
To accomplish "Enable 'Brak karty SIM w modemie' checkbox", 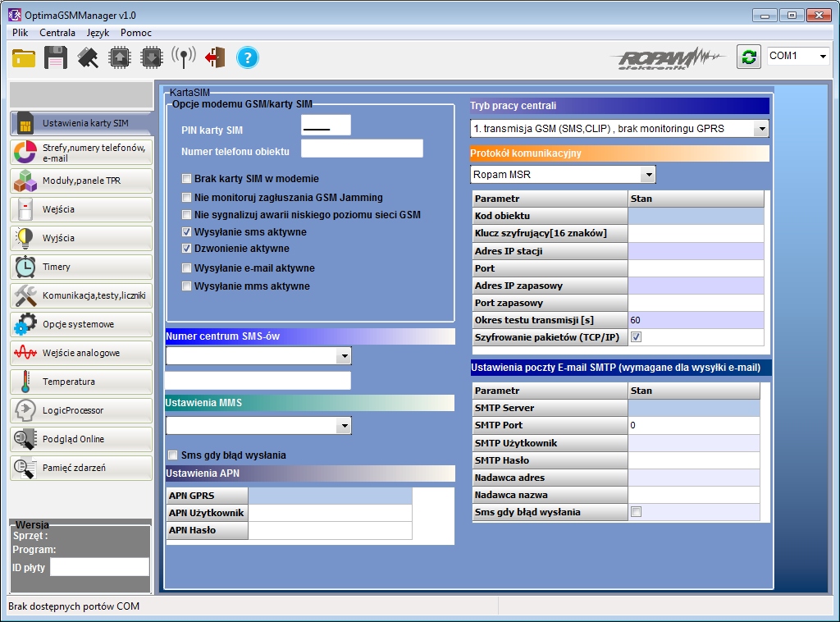I will 187,179.
